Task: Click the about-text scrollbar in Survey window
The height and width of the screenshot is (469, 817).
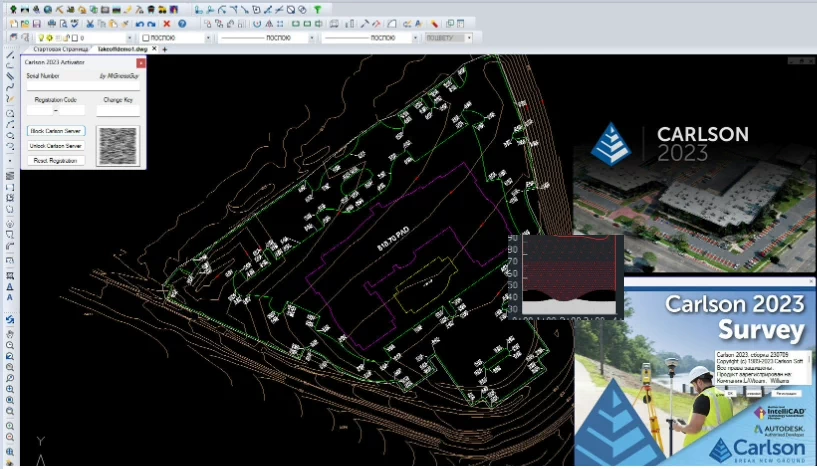Action: tap(810, 367)
